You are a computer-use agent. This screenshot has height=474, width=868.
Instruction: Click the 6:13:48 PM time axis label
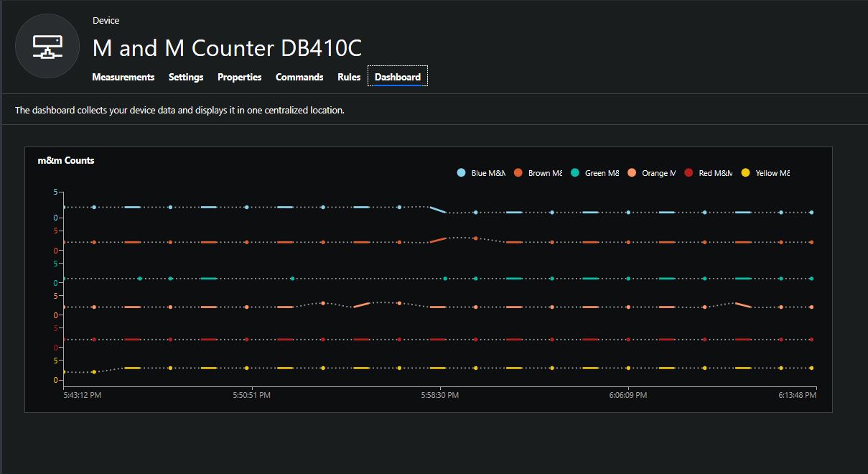click(x=798, y=395)
